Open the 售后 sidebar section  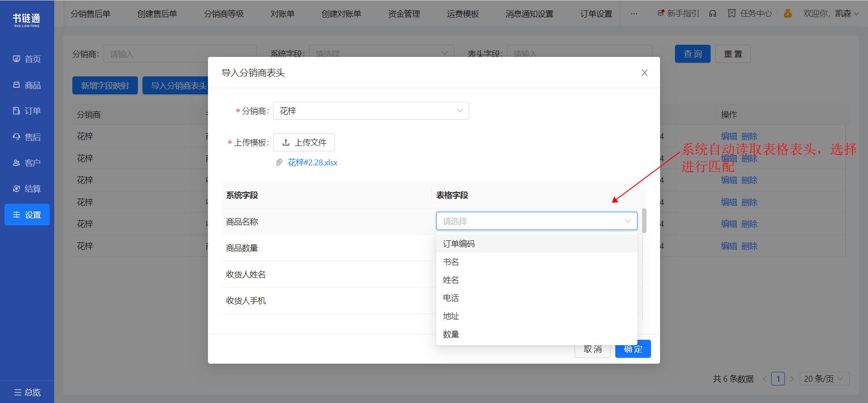(27, 137)
